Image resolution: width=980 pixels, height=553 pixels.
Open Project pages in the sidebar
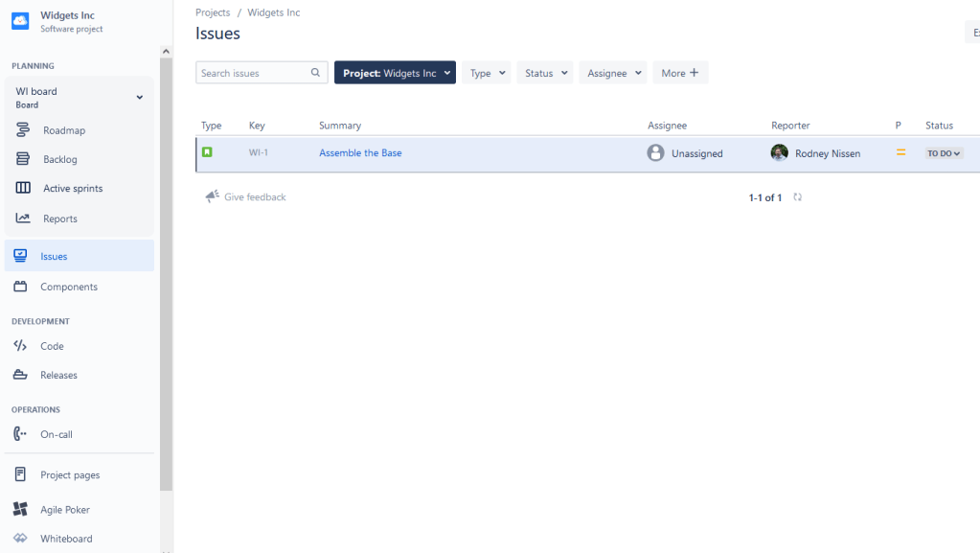tap(69, 475)
